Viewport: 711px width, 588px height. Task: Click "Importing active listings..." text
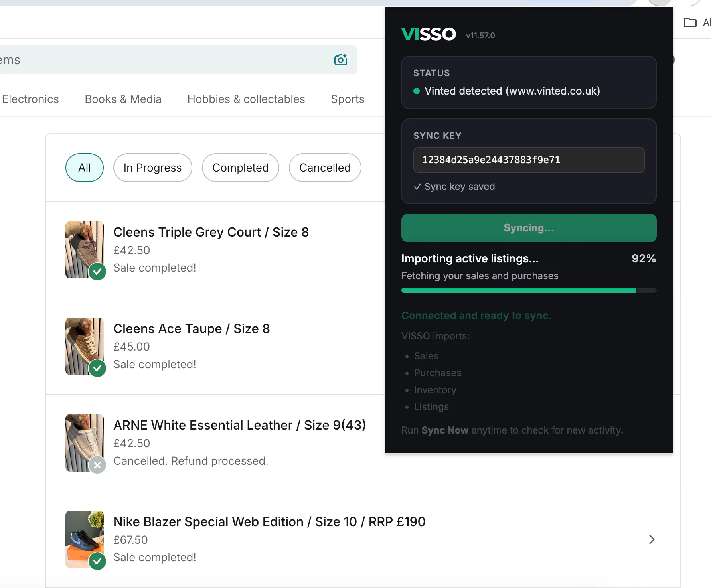click(470, 258)
